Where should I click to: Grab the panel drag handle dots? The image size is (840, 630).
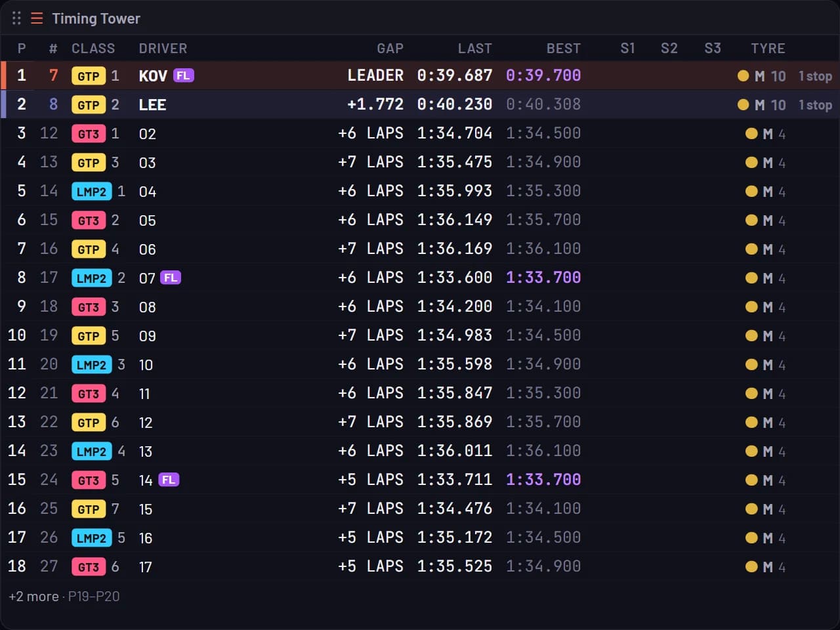[16, 18]
